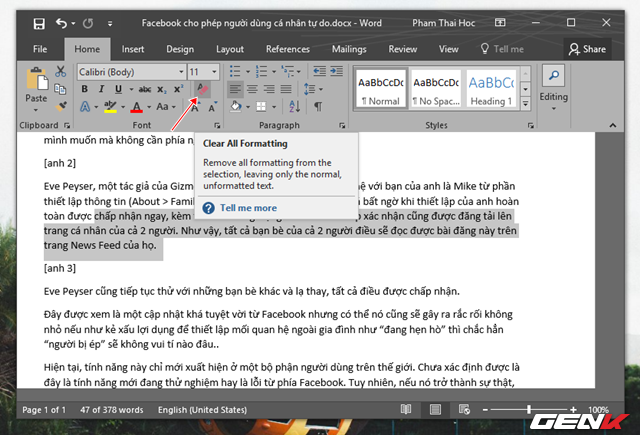
Task: Align text to the left
Action: 235,89
